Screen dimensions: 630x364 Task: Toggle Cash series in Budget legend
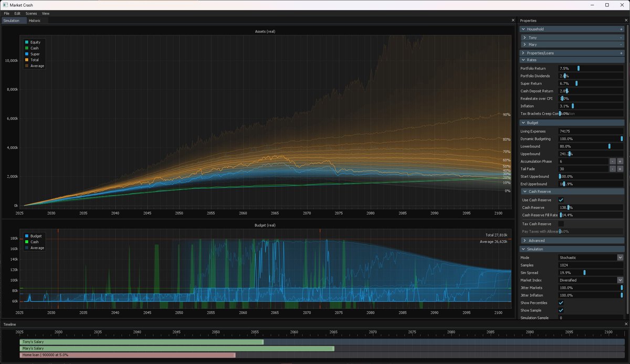pos(33,242)
